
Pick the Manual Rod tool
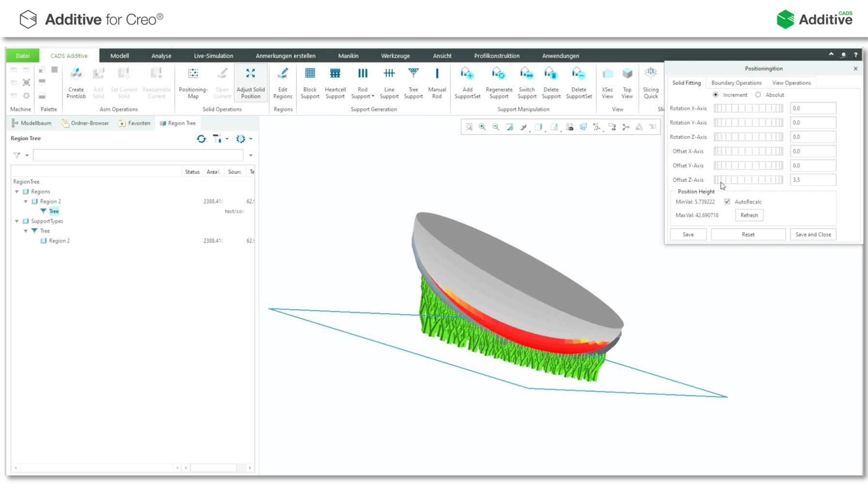[x=437, y=83]
